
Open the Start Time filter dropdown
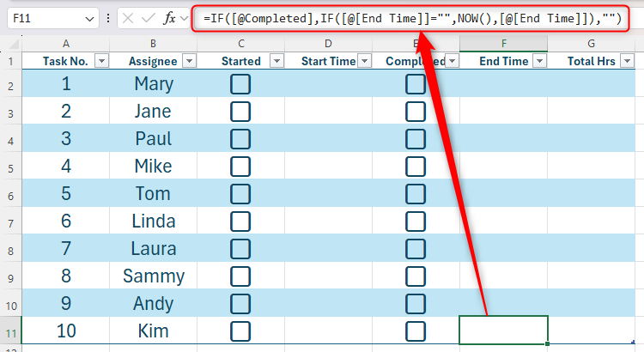point(365,60)
